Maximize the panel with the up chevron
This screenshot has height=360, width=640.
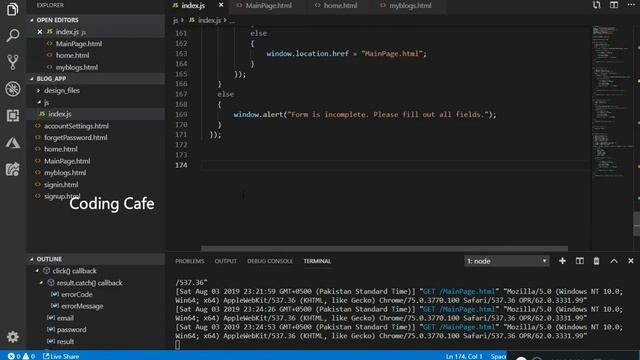tap(614, 261)
